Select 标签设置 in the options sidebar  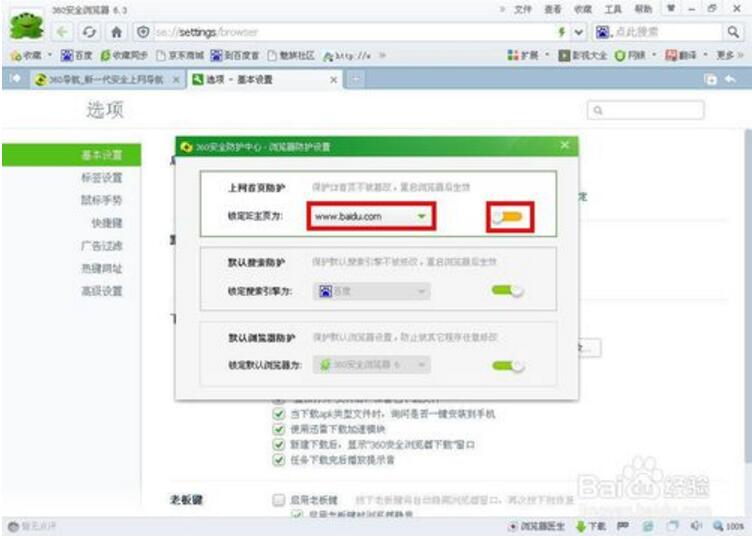[101, 178]
